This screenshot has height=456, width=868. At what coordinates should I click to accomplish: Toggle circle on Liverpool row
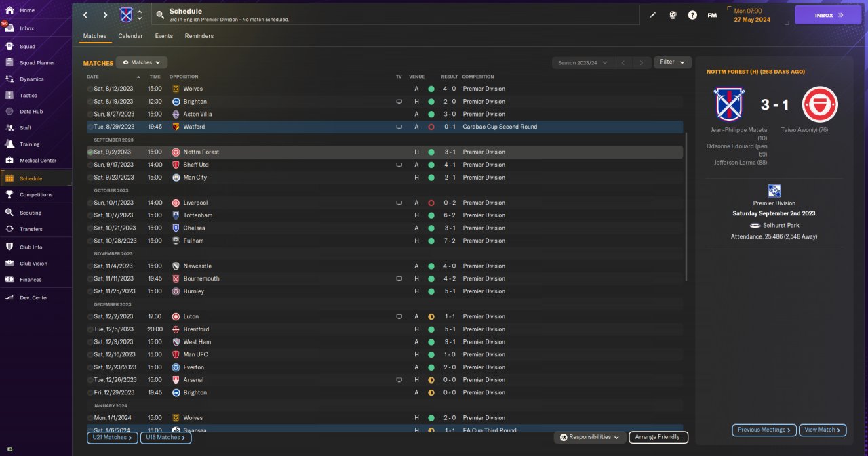click(90, 203)
